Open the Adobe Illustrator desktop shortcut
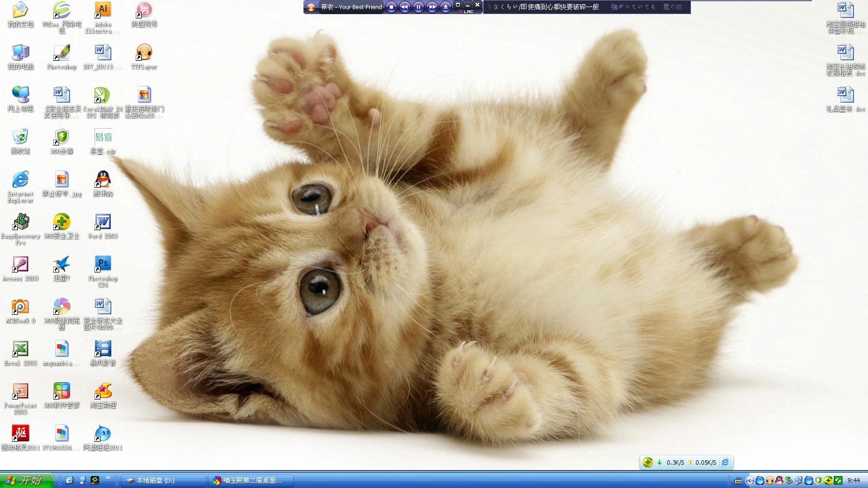This screenshot has width=868, height=488. (103, 10)
